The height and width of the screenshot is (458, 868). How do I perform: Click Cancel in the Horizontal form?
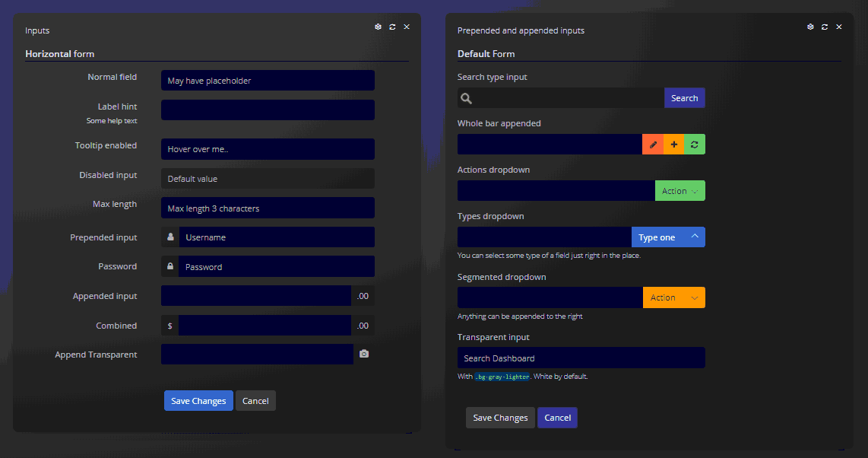[255, 400]
